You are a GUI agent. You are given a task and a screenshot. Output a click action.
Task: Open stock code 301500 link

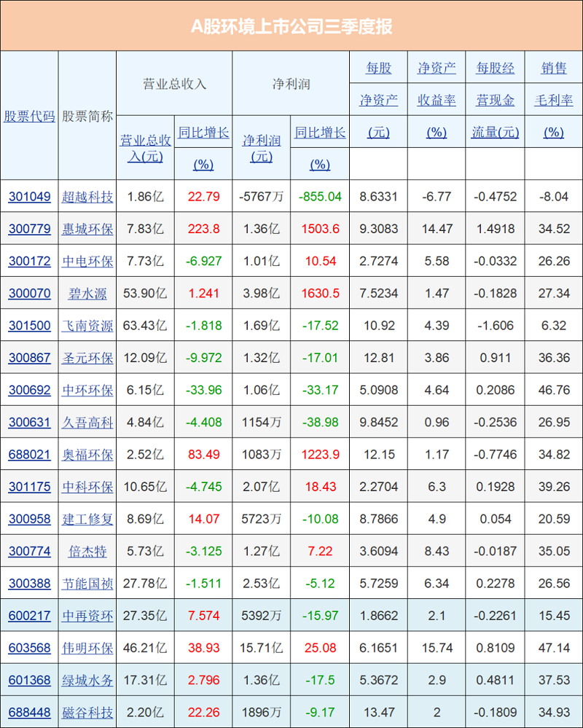29,326
